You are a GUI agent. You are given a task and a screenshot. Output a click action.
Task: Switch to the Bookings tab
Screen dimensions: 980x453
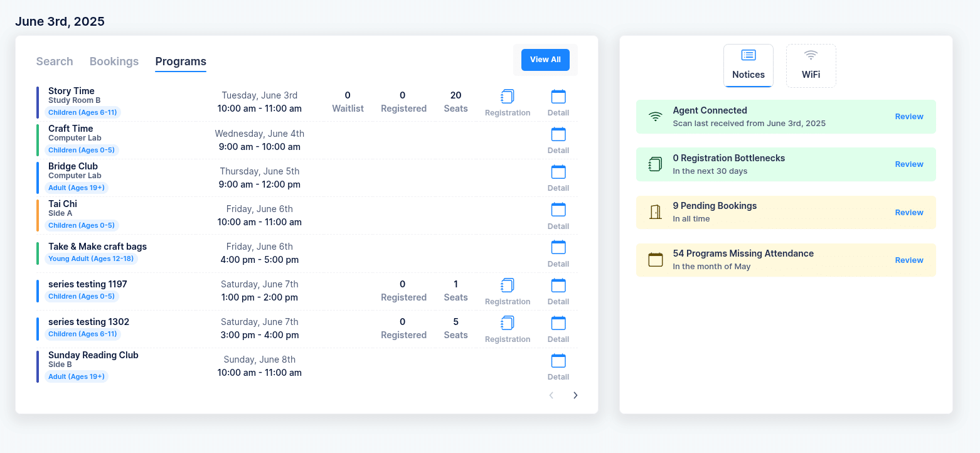point(114,61)
